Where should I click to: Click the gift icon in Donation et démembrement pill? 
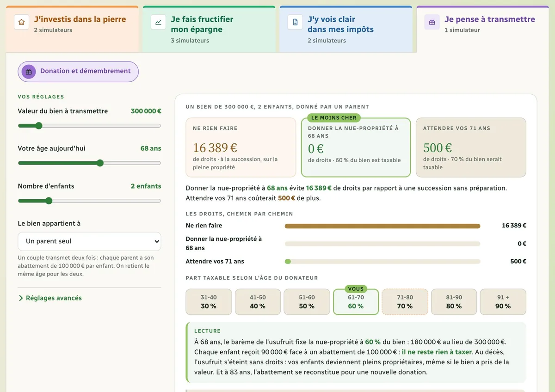click(x=29, y=72)
